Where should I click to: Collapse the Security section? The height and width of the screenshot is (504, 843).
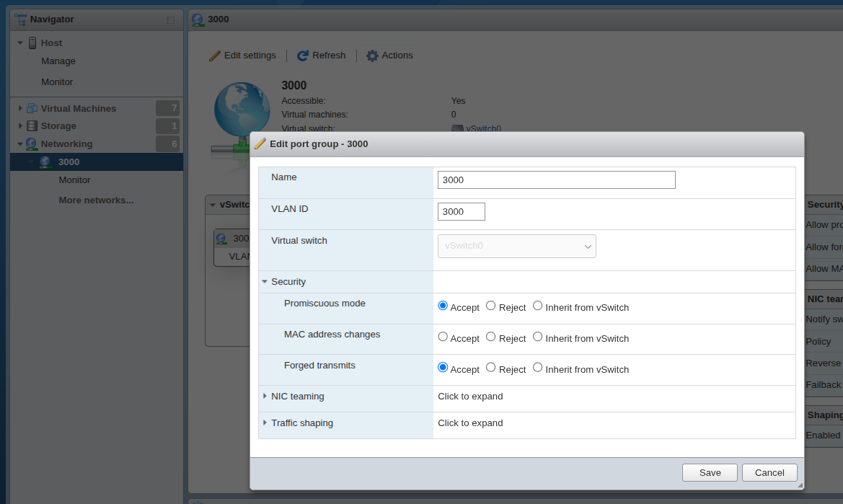[x=265, y=281]
